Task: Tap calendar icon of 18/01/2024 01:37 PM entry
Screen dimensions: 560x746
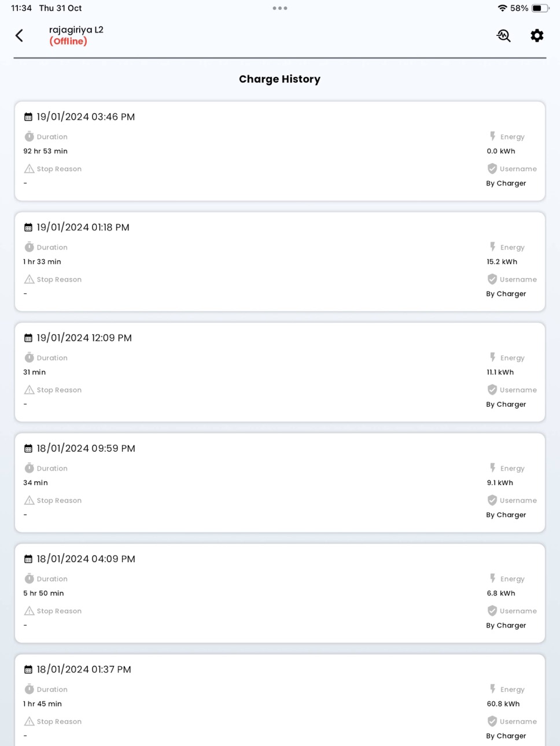Action: tap(28, 670)
